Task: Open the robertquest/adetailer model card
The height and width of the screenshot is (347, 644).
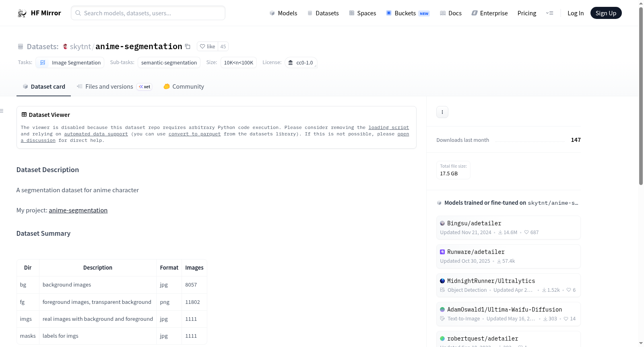Action: [508, 339]
